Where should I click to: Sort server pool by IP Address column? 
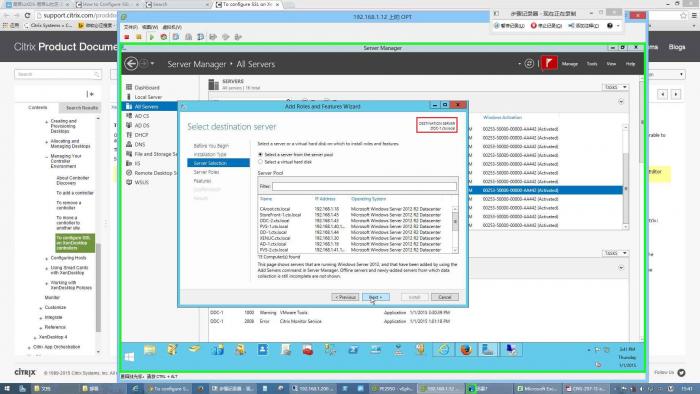point(325,199)
